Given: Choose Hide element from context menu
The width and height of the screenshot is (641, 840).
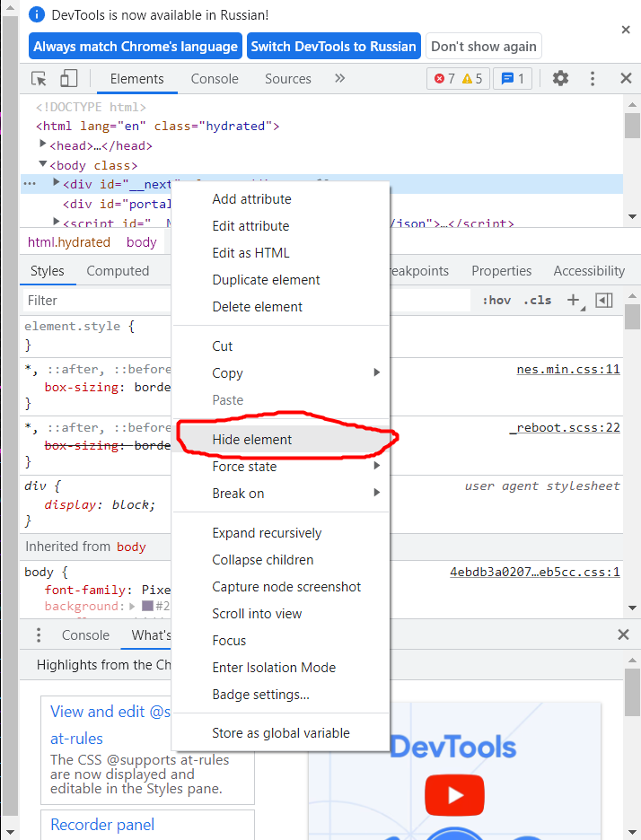Looking at the screenshot, I should (281, 439).
